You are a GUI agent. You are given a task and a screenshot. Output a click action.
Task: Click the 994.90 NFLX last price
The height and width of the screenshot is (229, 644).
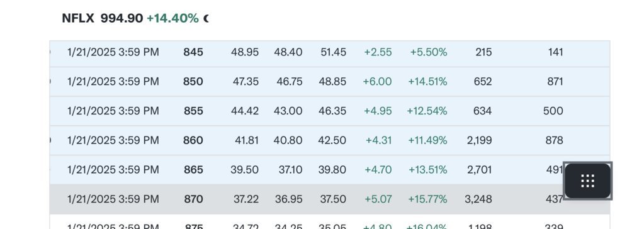[122, 18]
